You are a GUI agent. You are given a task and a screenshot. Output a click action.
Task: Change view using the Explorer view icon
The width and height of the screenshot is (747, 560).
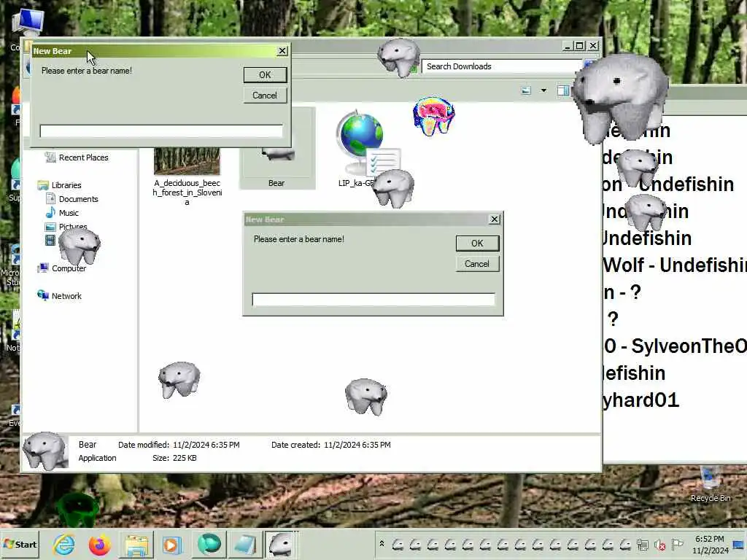coord(526,90)
